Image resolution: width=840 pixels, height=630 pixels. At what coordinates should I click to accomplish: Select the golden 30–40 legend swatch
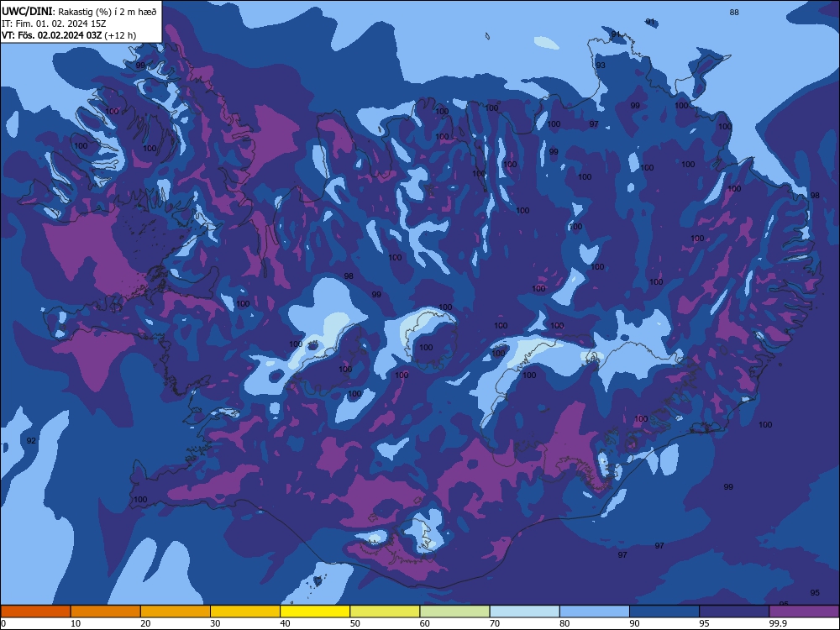245,612
